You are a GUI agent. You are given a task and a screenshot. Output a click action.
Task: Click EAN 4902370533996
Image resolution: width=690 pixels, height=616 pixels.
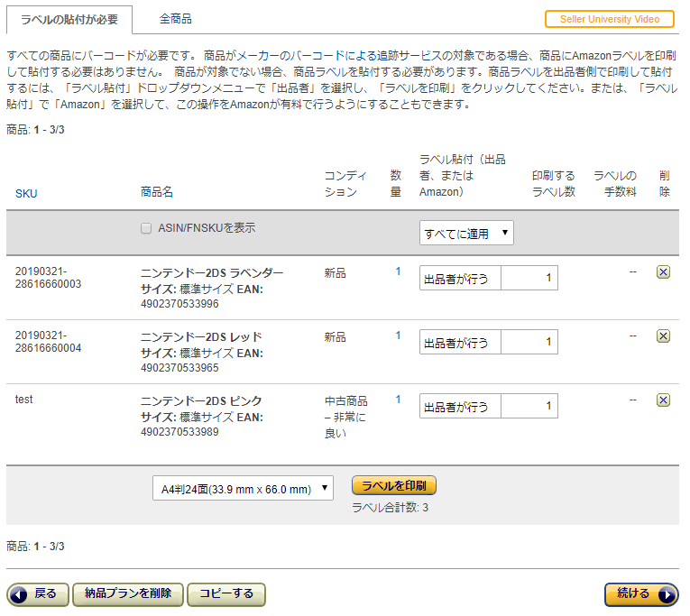(179, 304)
